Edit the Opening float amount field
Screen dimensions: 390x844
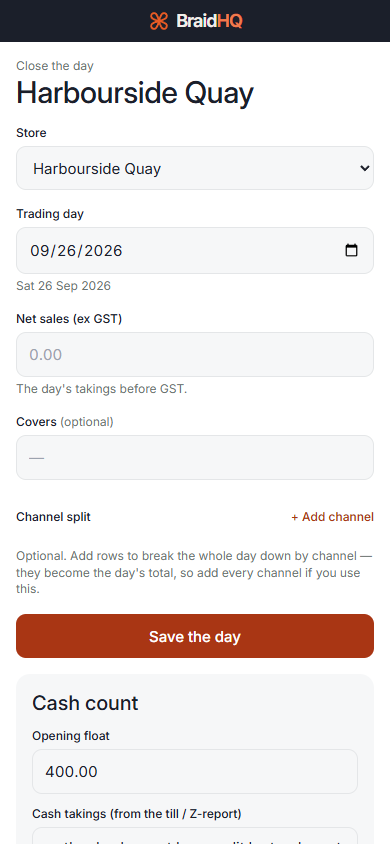pos(195,771)
